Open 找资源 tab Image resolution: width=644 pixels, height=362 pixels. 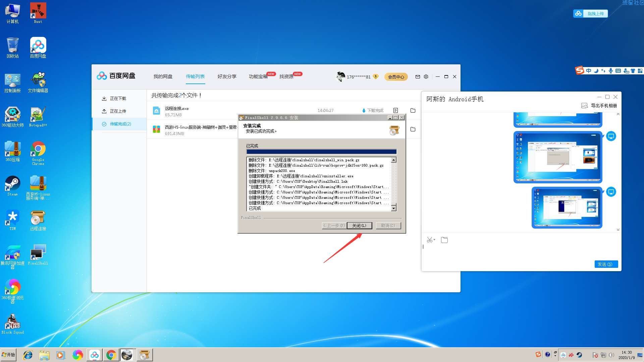click(x=286, y=77)
